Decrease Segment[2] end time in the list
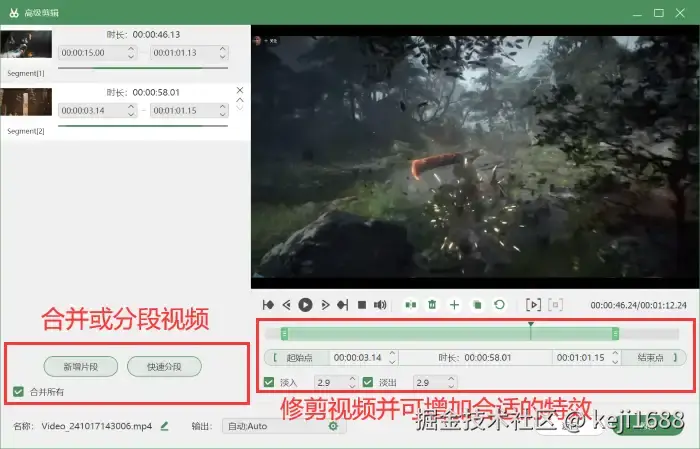This screenshot has height=449, width=700. coord(223,114)
